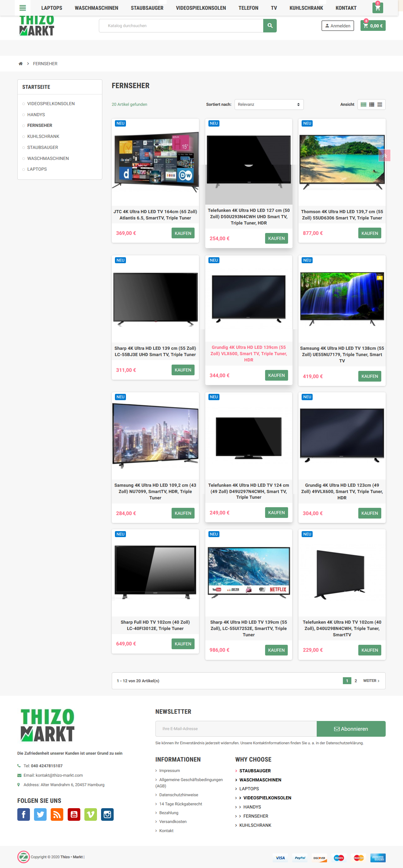Click the Maestro payment icon

coord(339,858)
